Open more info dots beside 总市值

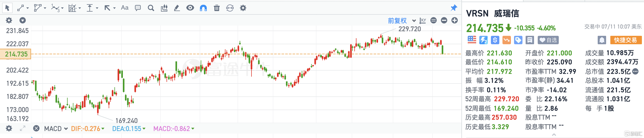pyautogui.click(x=635, y=71)
